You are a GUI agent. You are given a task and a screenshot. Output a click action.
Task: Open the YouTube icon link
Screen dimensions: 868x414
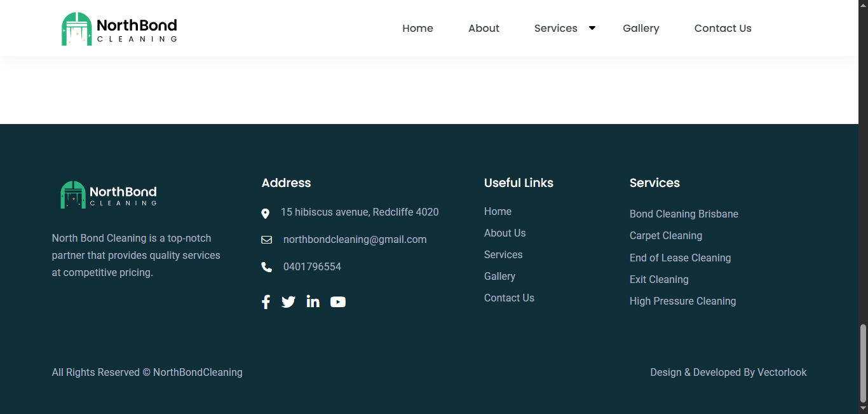point(338,302)
